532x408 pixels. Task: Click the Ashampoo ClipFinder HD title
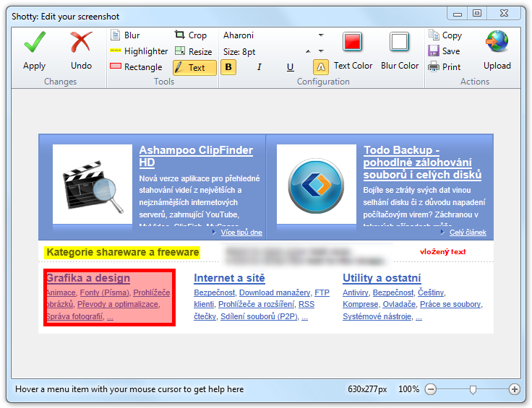tap(196, 156)
